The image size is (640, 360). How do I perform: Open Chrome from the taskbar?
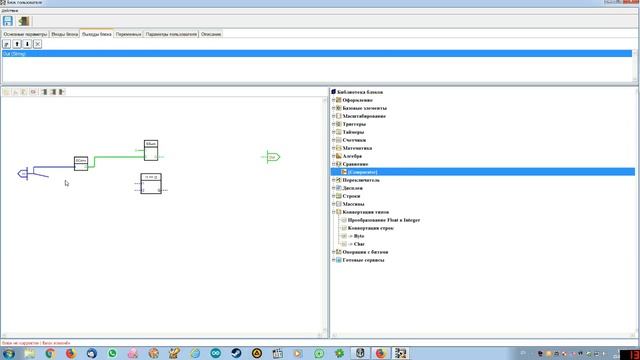[x=50, y=353]
